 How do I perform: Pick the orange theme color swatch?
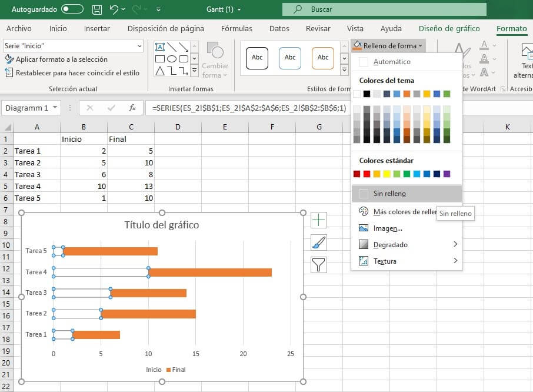[407, 94]
